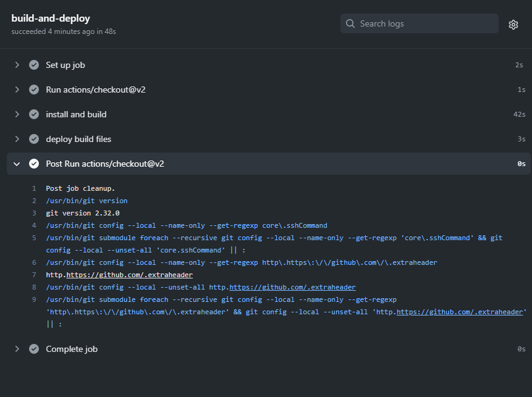Click log line number 9

coord(34,299)
